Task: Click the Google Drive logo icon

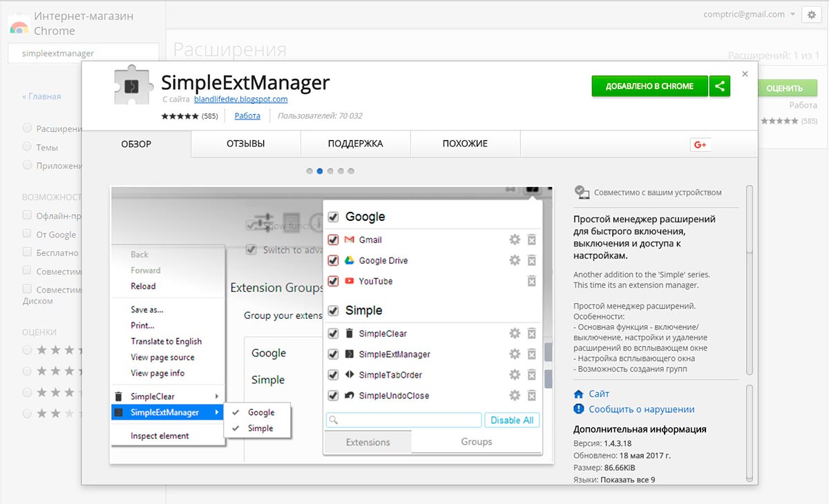Action: coord(350,260)
